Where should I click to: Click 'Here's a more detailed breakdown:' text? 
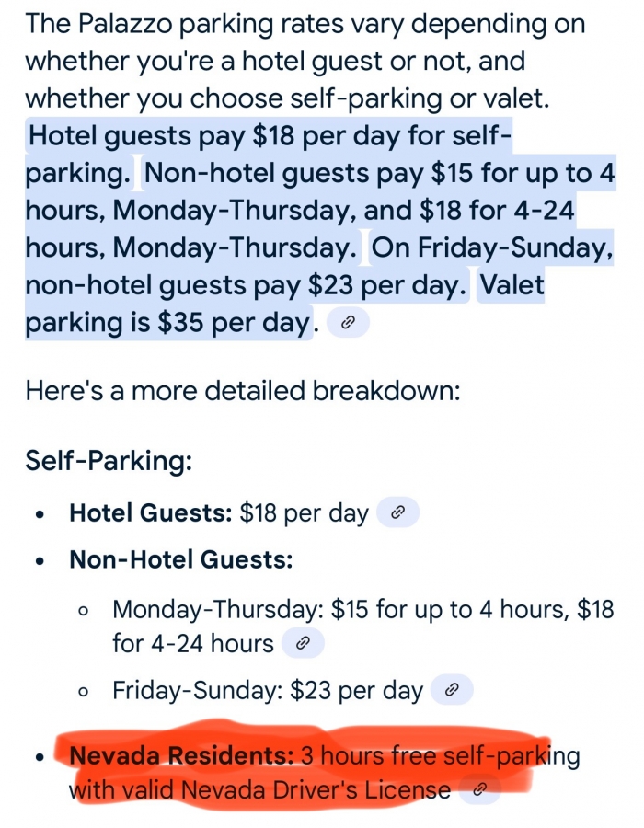(243, 391)
